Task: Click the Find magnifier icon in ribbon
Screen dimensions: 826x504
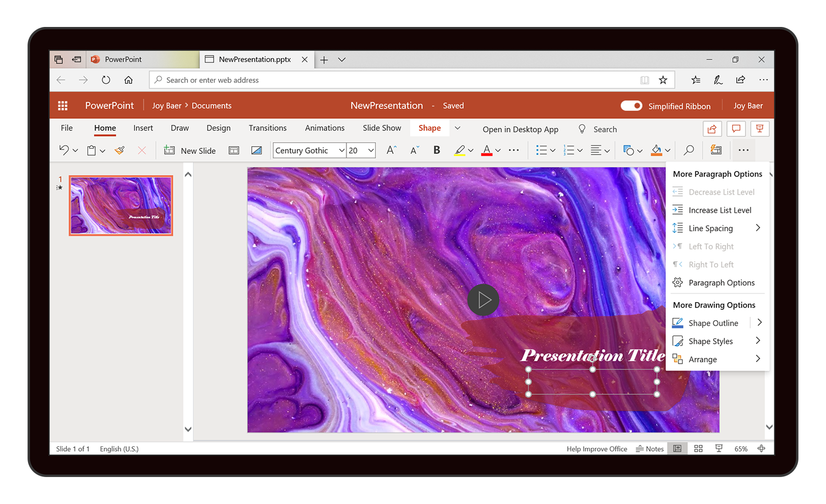Action: pos(689,150)
